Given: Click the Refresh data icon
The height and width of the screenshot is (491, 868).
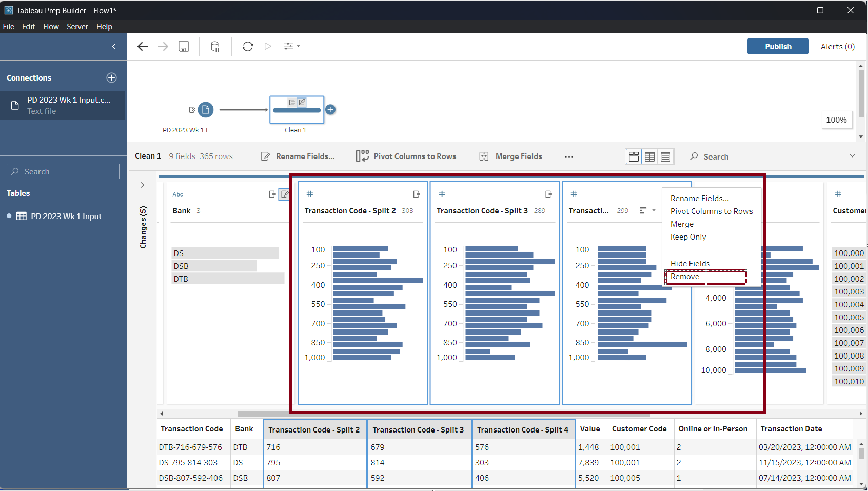Looking at the screenshot, I should pos(248,47).
